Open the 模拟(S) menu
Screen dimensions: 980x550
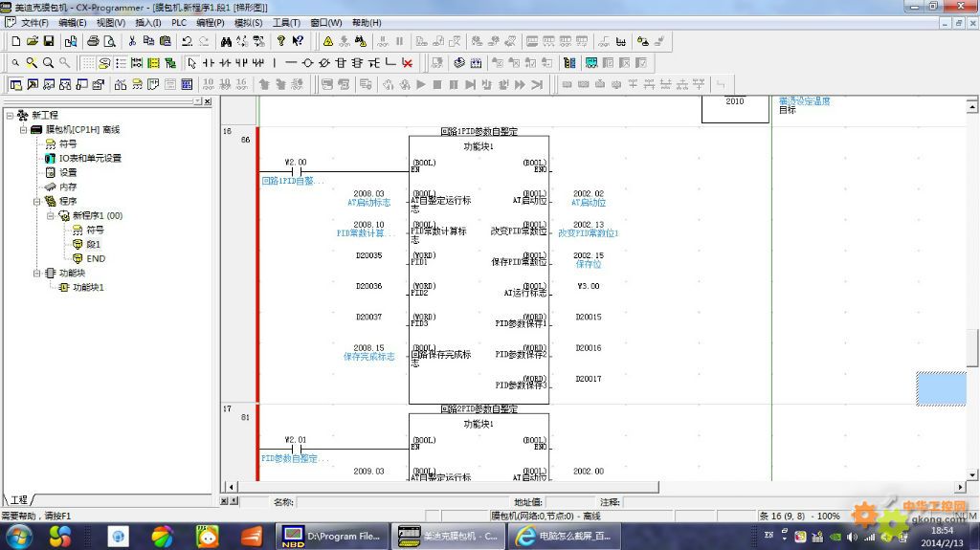pos(248,23)
